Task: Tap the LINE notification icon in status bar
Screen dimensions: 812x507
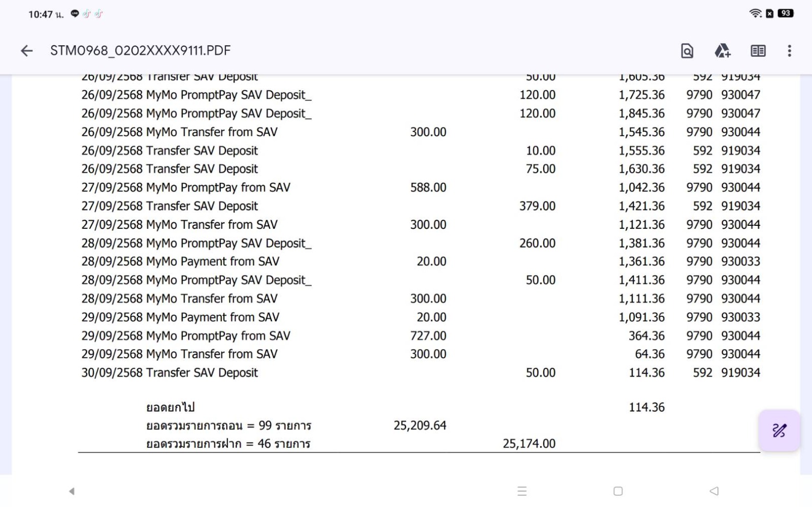Action: click(x=75, y=14)
